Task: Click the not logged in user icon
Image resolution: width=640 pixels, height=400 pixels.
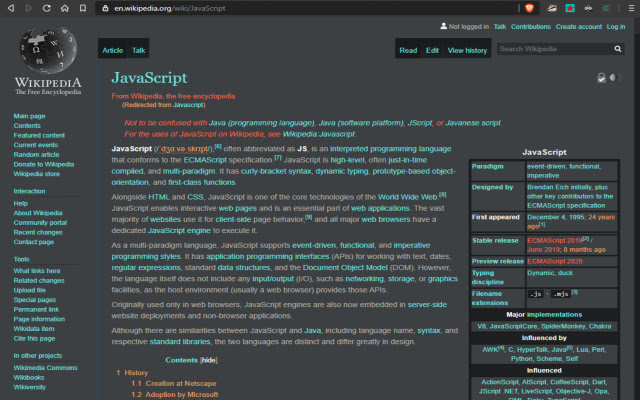Action: pyautogui.click(x=443, y=26)
